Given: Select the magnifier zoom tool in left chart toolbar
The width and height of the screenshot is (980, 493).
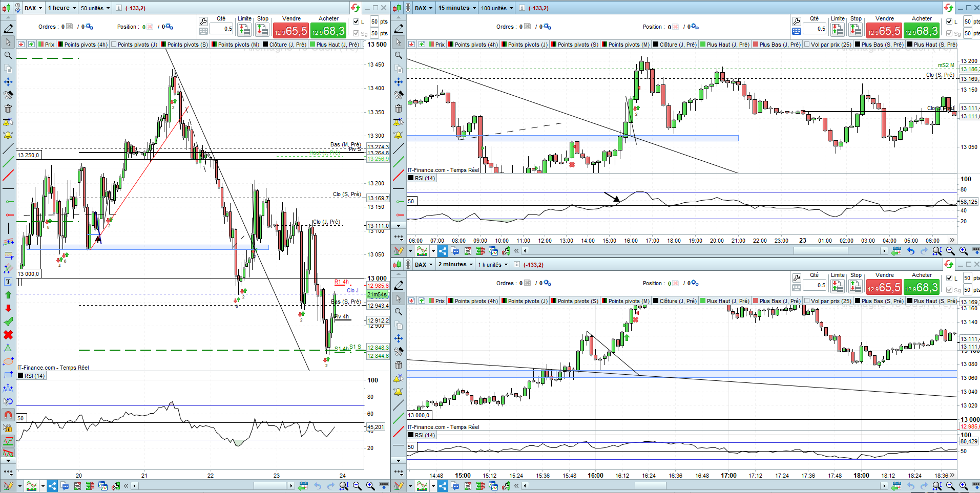Looking at the screenshot, I should click(8, 55).
